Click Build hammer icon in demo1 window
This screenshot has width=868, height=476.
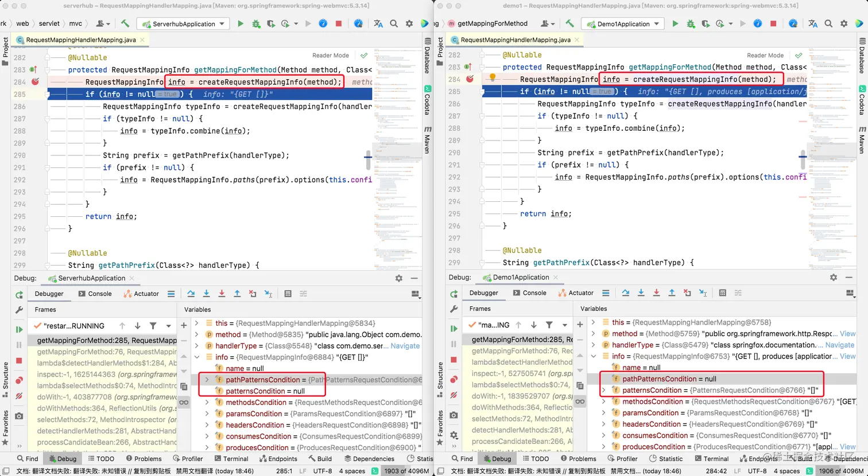[x=569, y=24]
